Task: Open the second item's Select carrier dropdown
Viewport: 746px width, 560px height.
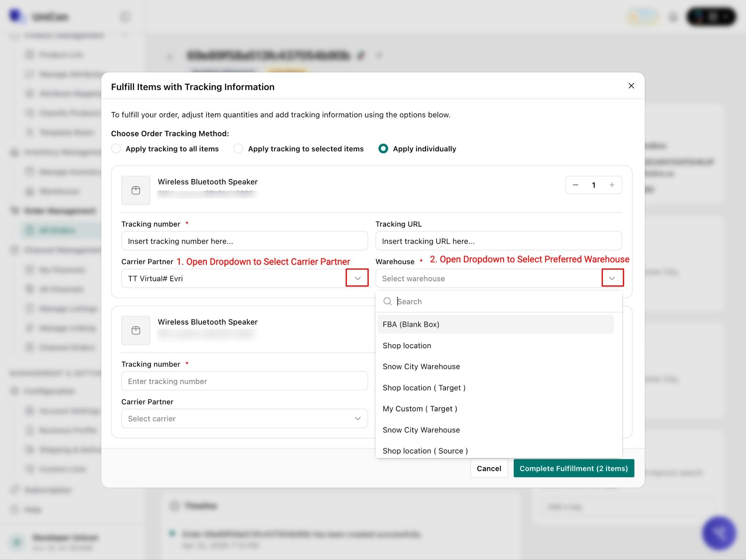Action: (244, 419)
